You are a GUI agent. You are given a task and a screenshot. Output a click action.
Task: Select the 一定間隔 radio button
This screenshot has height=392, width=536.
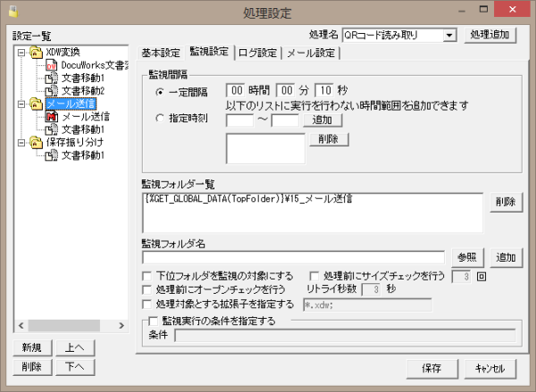point(160,92)
